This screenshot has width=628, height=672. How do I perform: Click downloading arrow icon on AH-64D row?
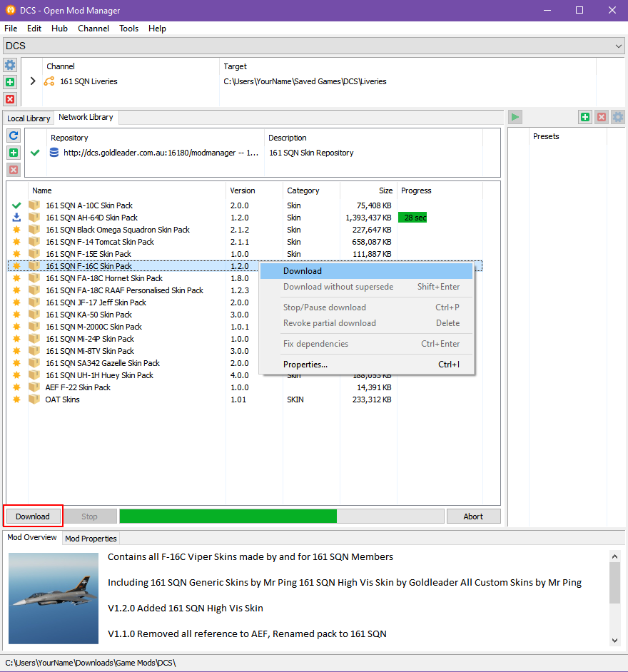16,218
